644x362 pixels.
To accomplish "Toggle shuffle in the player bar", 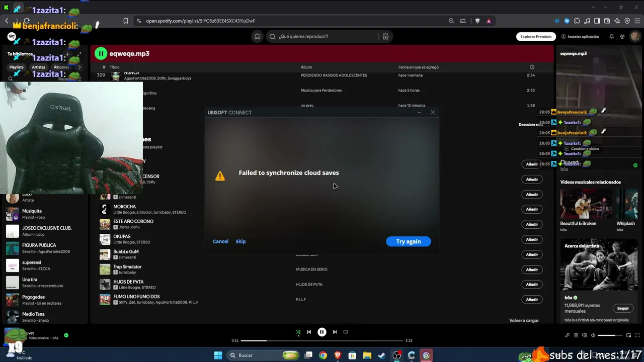I will point(298,332).
